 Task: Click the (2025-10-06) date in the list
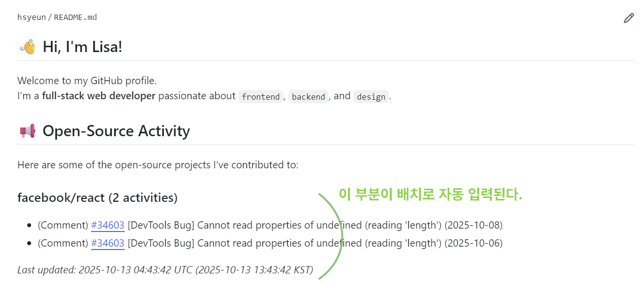(473, 243)
